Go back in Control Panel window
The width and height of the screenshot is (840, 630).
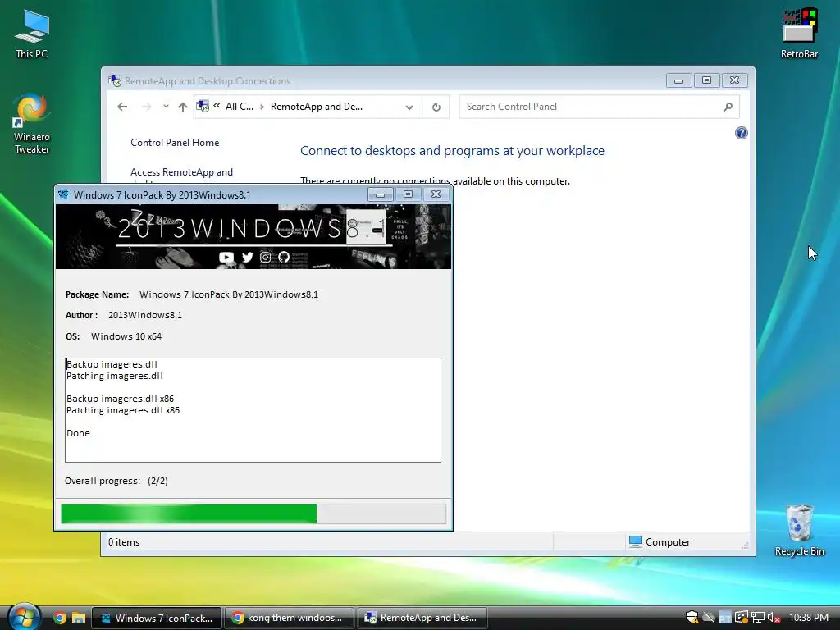[x=122, y=107]
